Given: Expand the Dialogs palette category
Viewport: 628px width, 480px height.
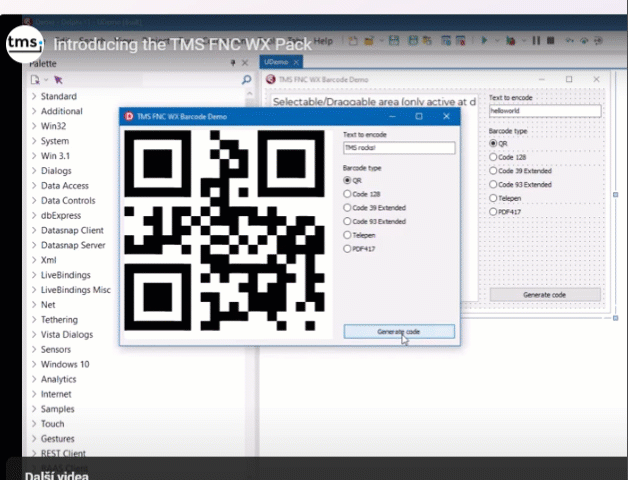Looking at the screenshot, I should [x=34, y=171].
